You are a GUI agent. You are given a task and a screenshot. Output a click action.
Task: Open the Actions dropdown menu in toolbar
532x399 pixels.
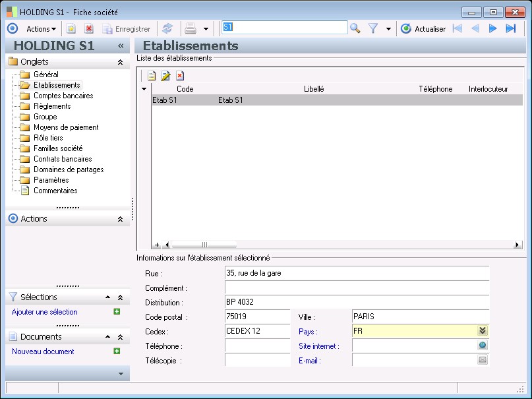pyautogui.click(x=41, y=29)
